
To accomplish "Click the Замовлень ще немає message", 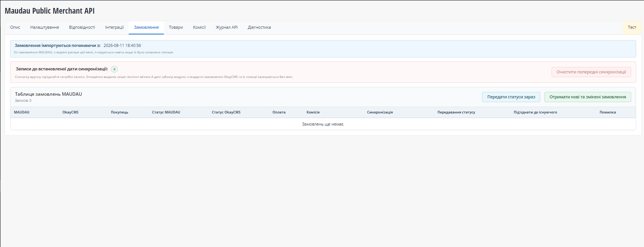I will pyautogui.click(x=323, y=124).
